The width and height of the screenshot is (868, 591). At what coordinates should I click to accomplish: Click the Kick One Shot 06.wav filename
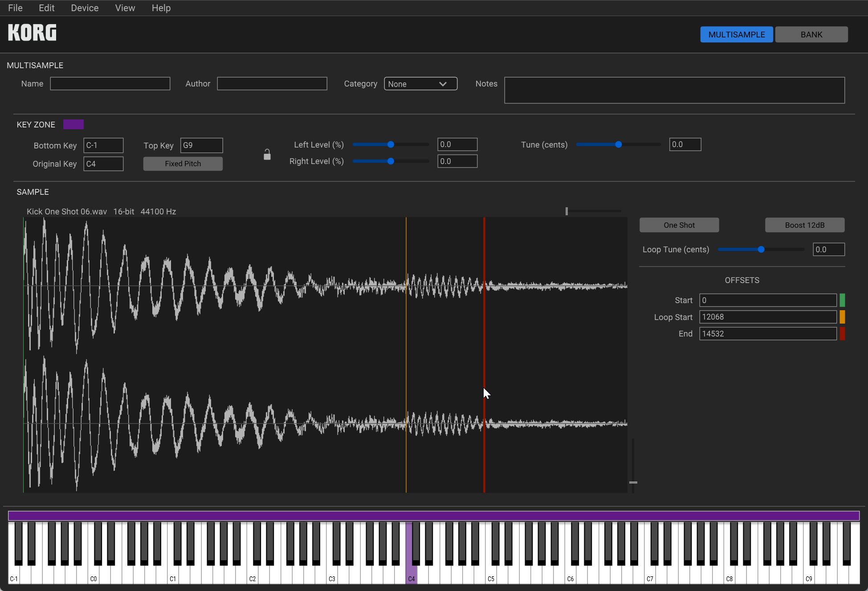click(x=67, y=212)
